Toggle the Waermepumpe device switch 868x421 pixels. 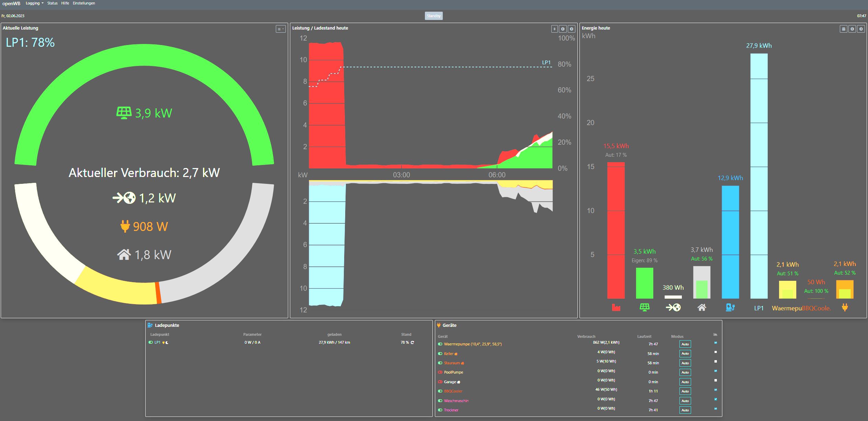coord(440,344)
